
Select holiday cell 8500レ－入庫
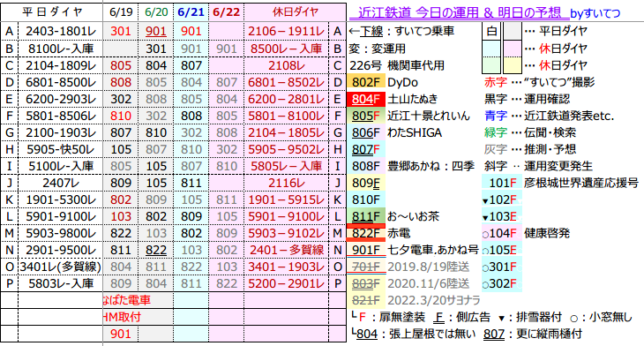(x=286, y=49)
